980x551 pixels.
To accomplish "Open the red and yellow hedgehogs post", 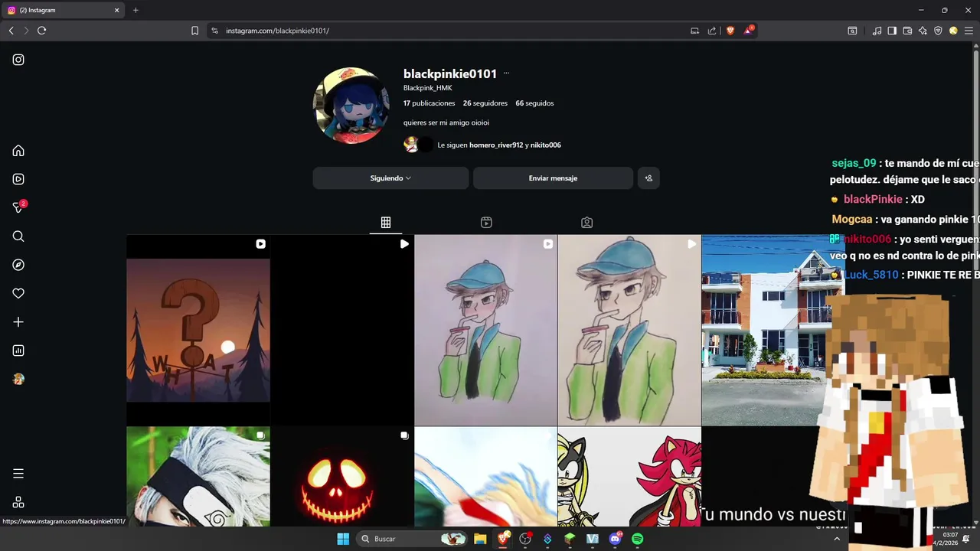I will tap(629, 477).
